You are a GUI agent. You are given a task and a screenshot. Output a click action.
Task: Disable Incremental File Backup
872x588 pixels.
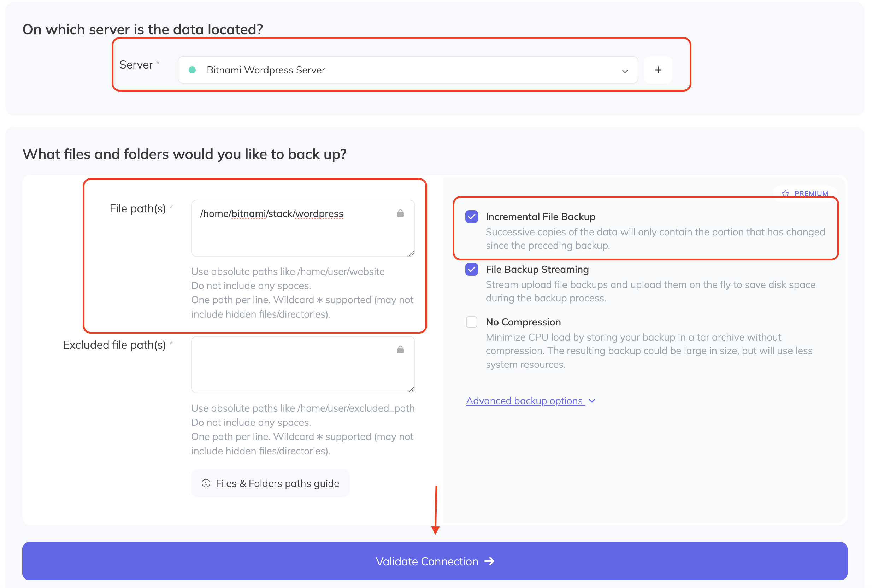click(x=471, y=216)
